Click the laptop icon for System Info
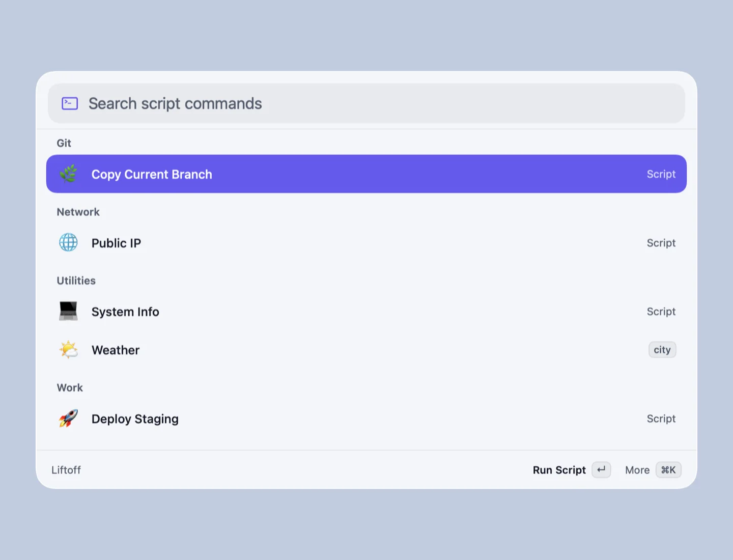Viewport: 733px width, 560px height. pos(68,312)
